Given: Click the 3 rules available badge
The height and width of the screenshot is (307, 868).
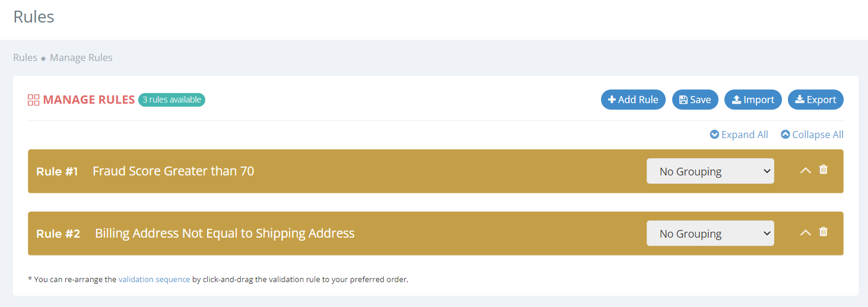Looking at the screenshot, I should click(x=171, y=100).
